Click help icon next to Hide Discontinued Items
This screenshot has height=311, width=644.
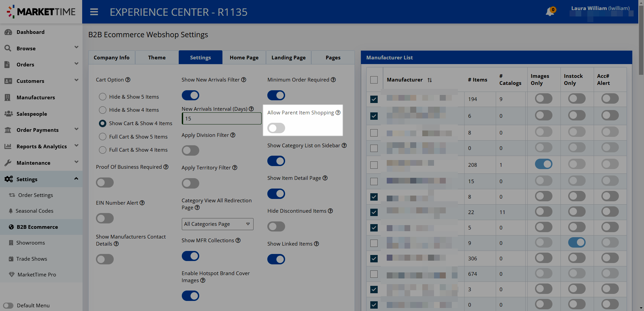click(x=330, y=211)
